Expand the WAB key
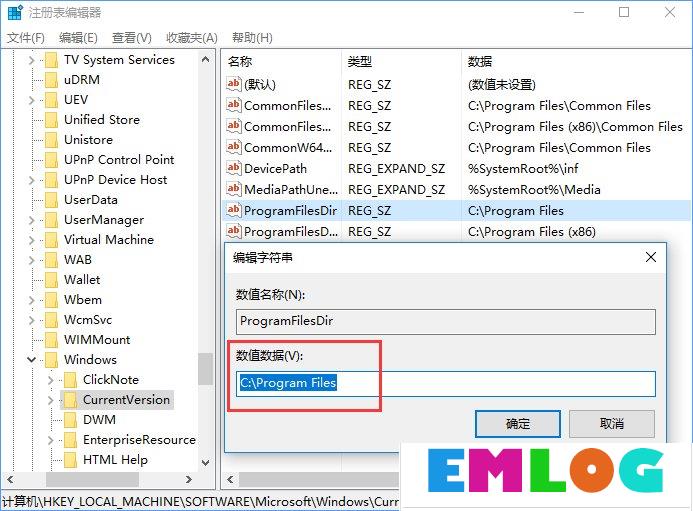This screenshot has width=693, height=511. click(x=31, y=260)
